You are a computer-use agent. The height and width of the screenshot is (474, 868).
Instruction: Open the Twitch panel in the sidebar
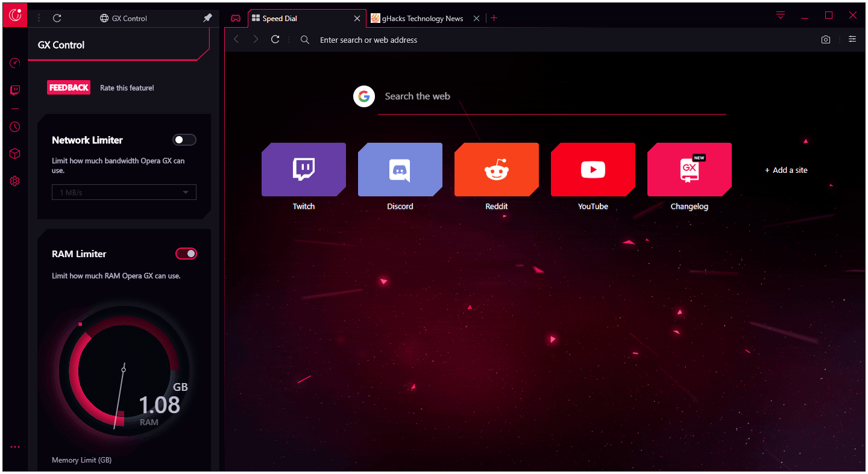tap(15, 90)
